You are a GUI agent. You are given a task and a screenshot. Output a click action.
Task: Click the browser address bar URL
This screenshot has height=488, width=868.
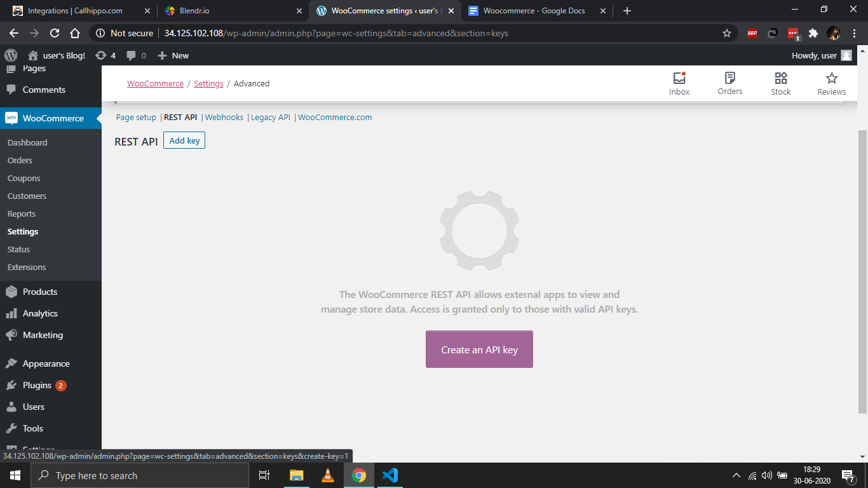click(x=336, y=33)
